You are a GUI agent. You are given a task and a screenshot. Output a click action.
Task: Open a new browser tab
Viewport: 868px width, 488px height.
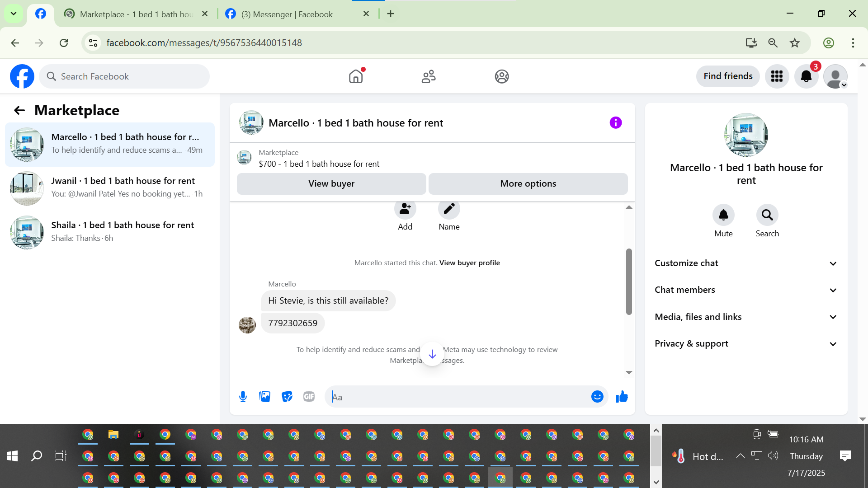click(x=391, y=14)
